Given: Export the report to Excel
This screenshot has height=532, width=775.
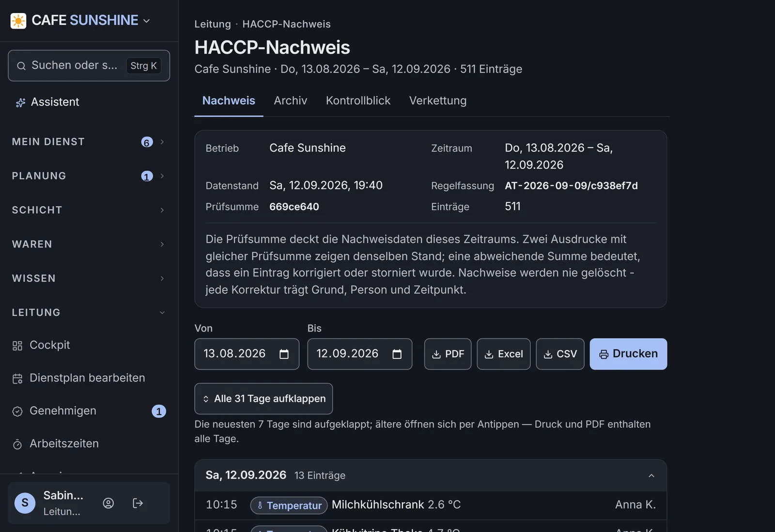Looking at the screenshot, I should [504, 354].
